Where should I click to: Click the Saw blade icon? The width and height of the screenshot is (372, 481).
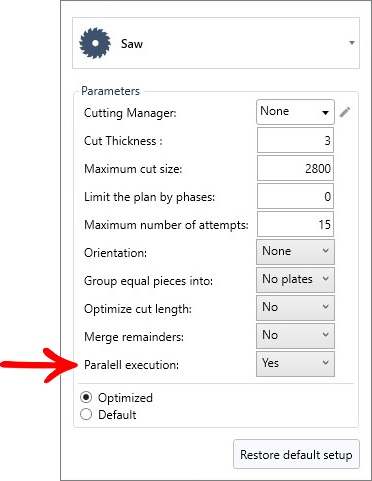[95, 43]
